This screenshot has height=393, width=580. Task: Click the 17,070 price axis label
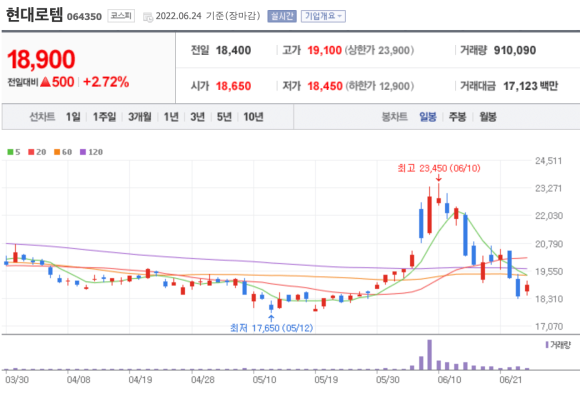[549, 326]
